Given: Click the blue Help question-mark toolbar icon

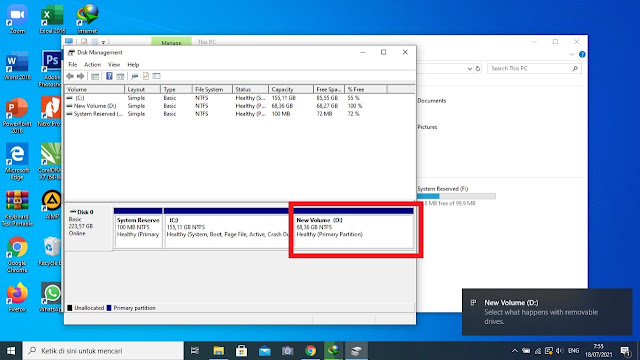Looking at the screenshot, I should 109,76.
